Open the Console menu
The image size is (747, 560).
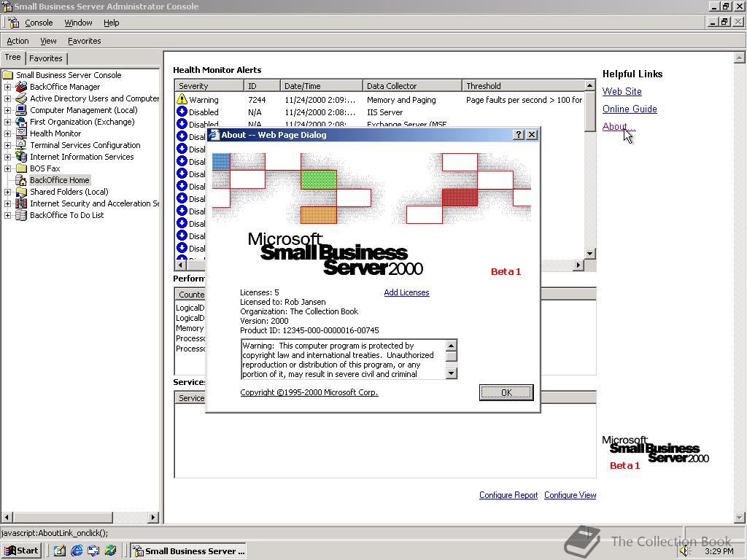pyautogui.click(x=39, y=23)
